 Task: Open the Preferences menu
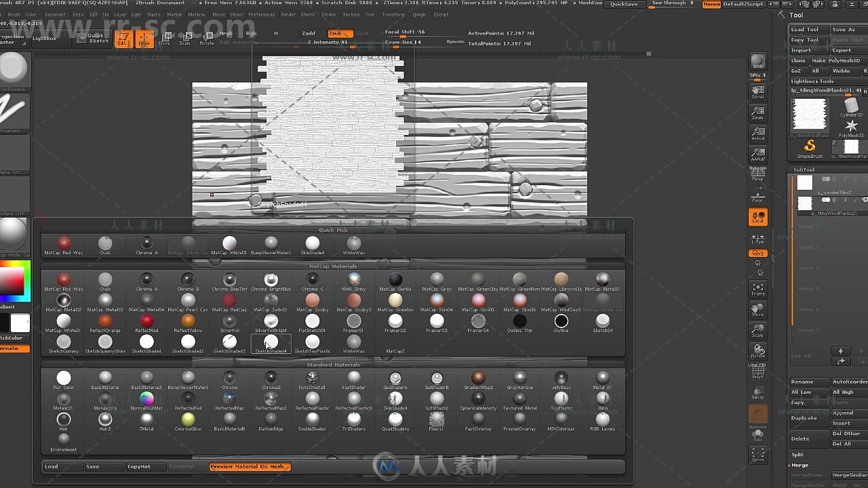[x=262, y=14]
